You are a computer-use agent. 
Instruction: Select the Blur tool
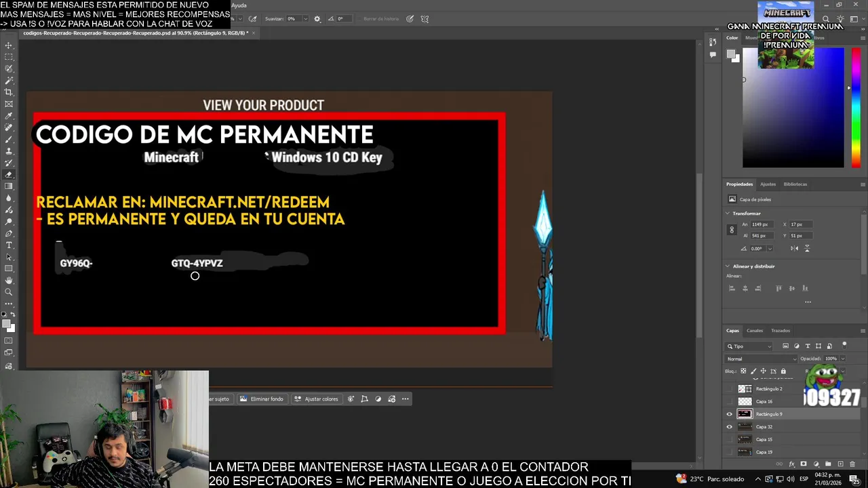(9, 198)
